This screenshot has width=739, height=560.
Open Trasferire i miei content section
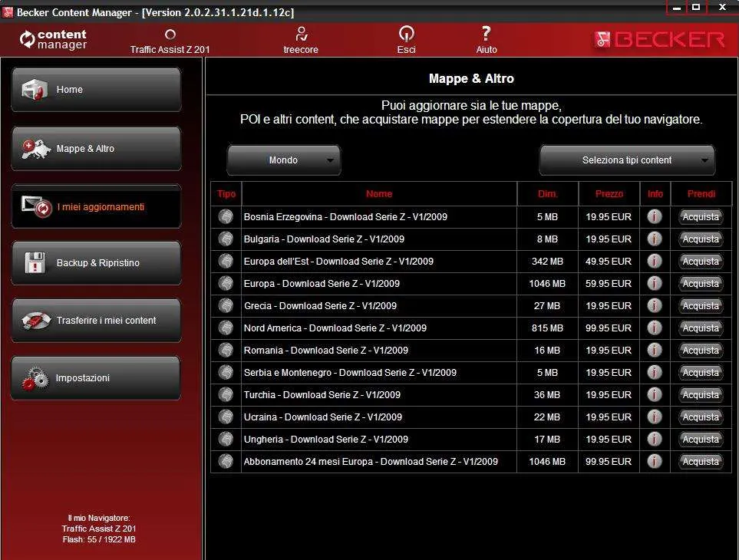(96, 320)
